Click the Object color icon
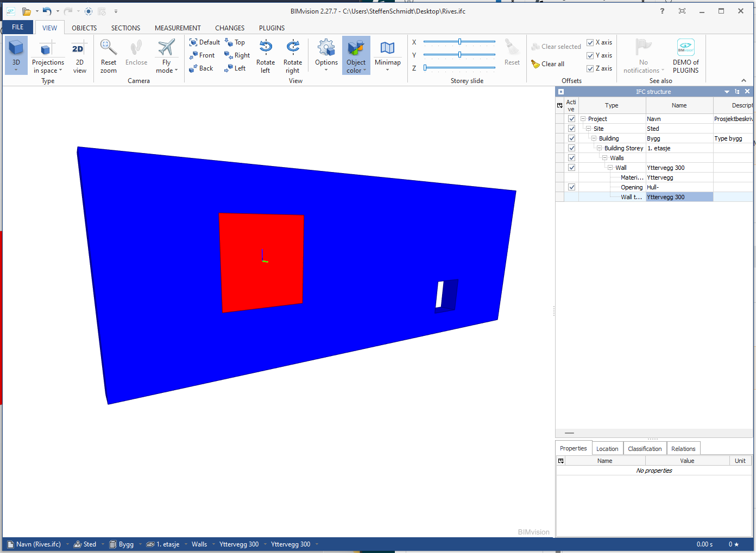756x553 pixels. [x=356, y=48]
